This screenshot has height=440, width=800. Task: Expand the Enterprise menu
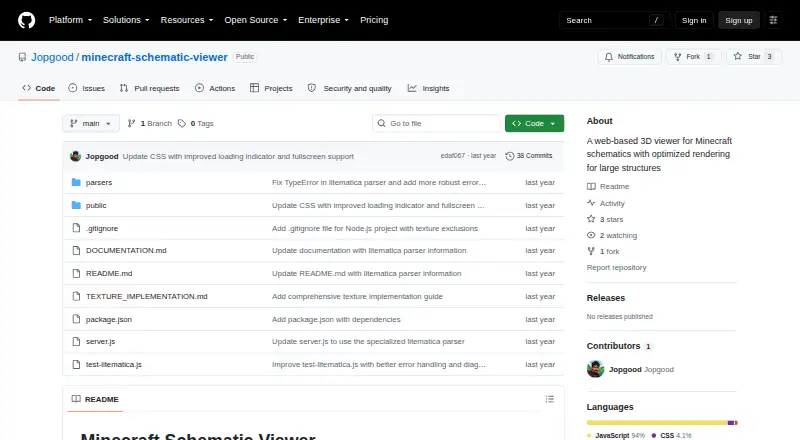(323, 20)
